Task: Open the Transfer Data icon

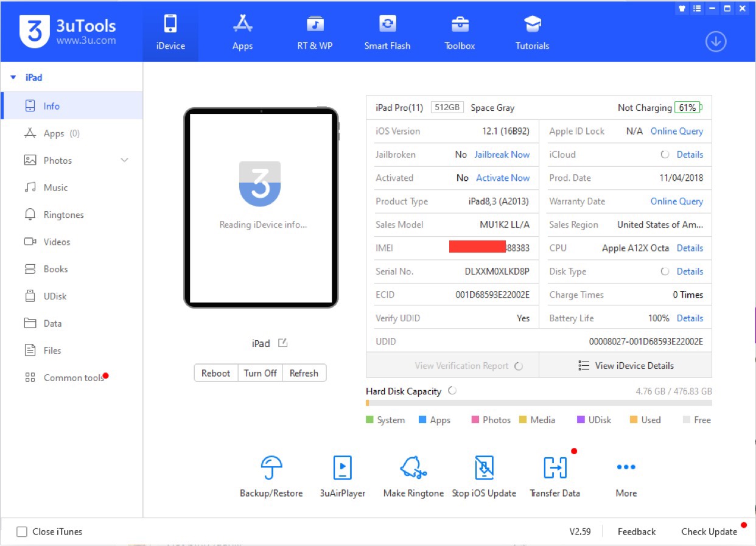Action: pos(555,467)
